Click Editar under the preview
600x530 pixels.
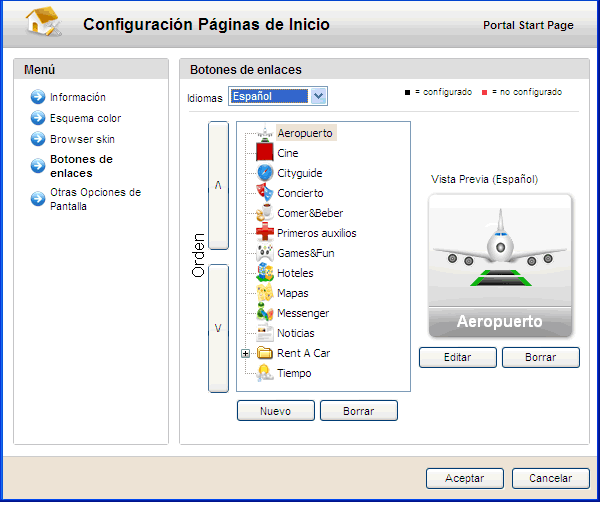tap(456, 357)
